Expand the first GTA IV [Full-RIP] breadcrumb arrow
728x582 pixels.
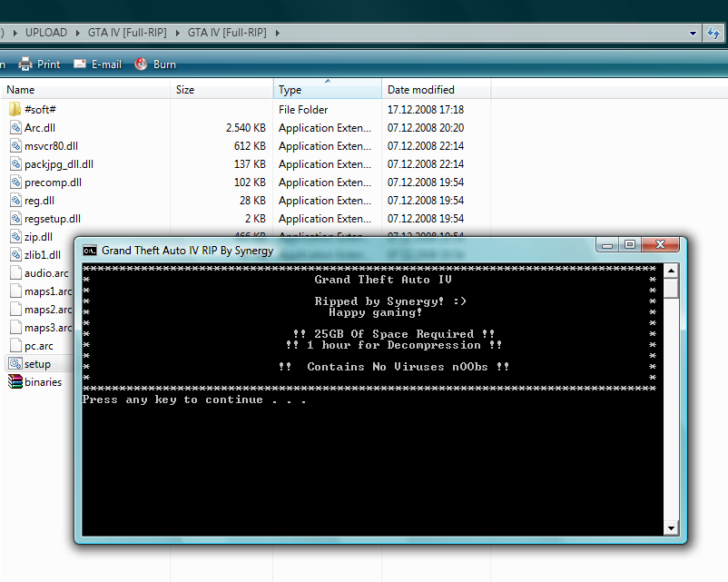177,33
